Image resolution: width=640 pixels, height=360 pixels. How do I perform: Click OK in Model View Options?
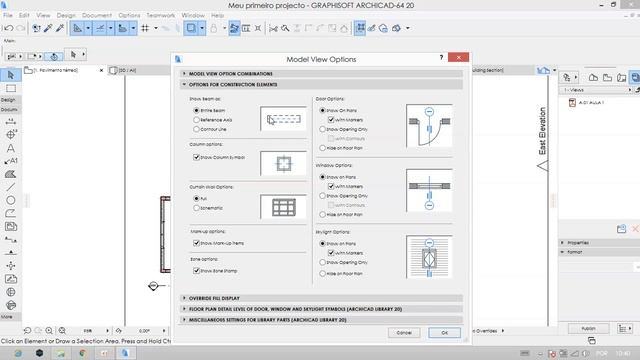pyautogui.click(x=444, y=333)
